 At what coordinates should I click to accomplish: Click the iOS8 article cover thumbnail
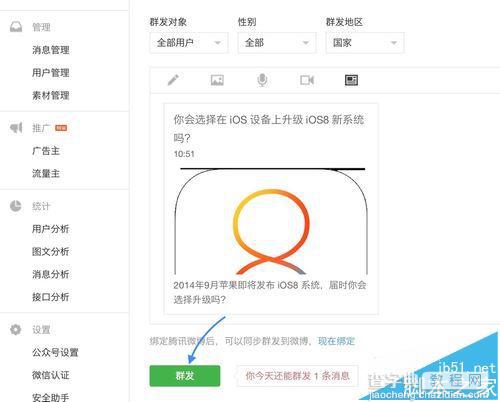271,221
